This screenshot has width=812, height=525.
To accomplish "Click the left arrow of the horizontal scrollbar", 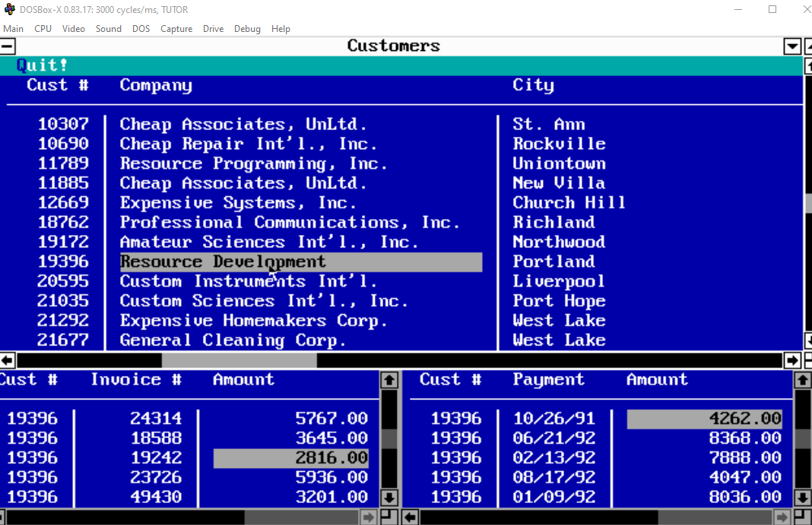I will [x=8, y=360].
